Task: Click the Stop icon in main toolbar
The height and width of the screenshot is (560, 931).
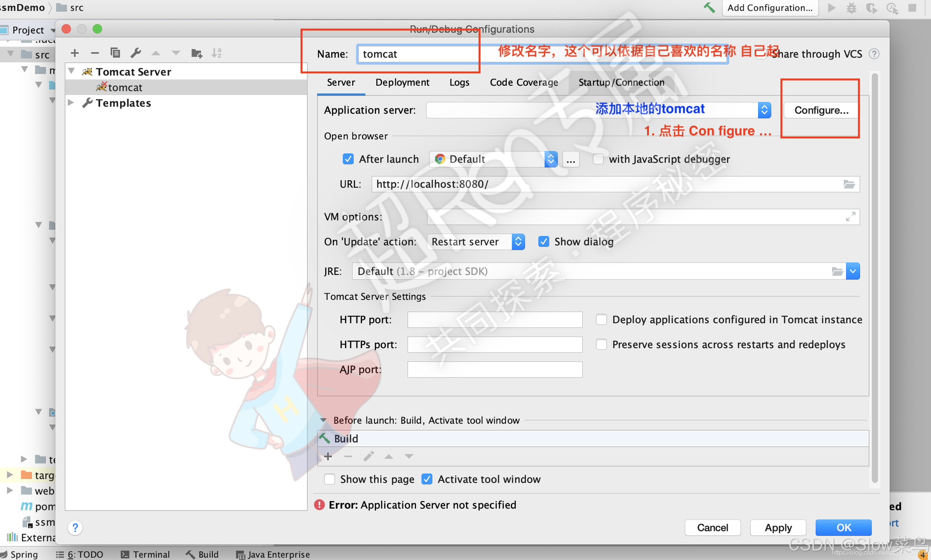Action: click(912, 8)
